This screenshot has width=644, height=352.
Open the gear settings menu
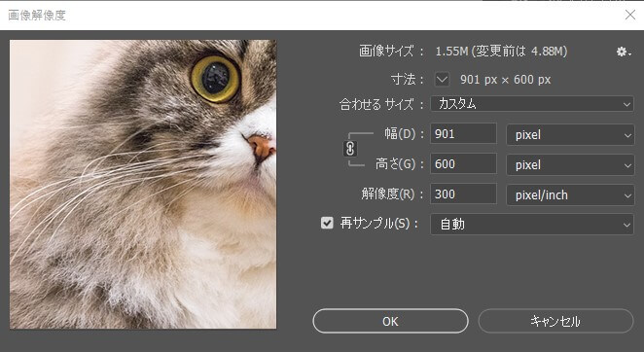[x=624, y=52]
